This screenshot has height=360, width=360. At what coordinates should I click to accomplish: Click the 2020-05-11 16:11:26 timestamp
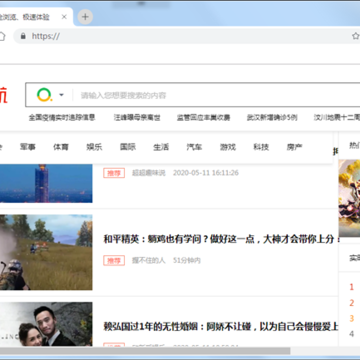coord(206,173)
